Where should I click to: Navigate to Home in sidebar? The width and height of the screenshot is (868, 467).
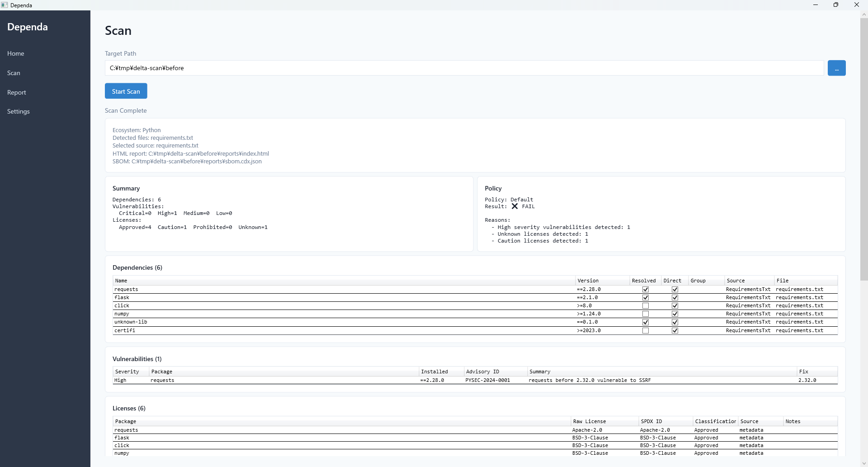coord(16,53)
